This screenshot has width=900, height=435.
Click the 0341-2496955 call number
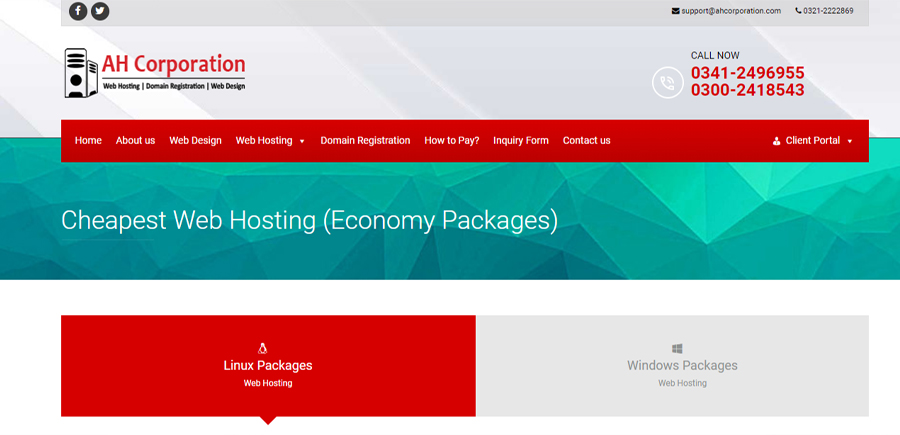pyautogui.click(x=747, y=73)
